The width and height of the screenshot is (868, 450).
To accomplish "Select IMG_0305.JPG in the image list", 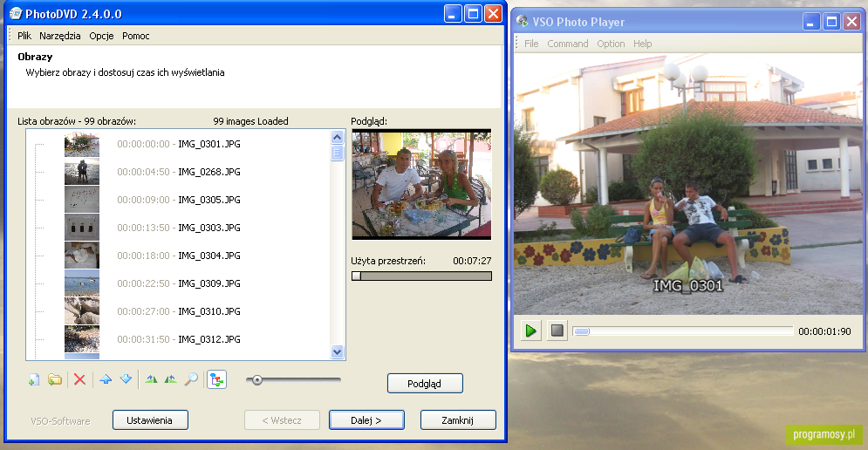I will [209, 200].
